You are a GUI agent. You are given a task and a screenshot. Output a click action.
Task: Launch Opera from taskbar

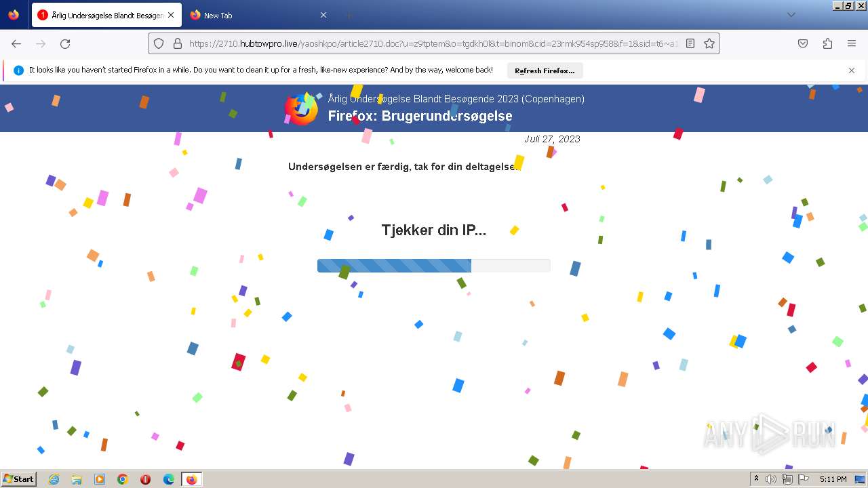[145, 479]
